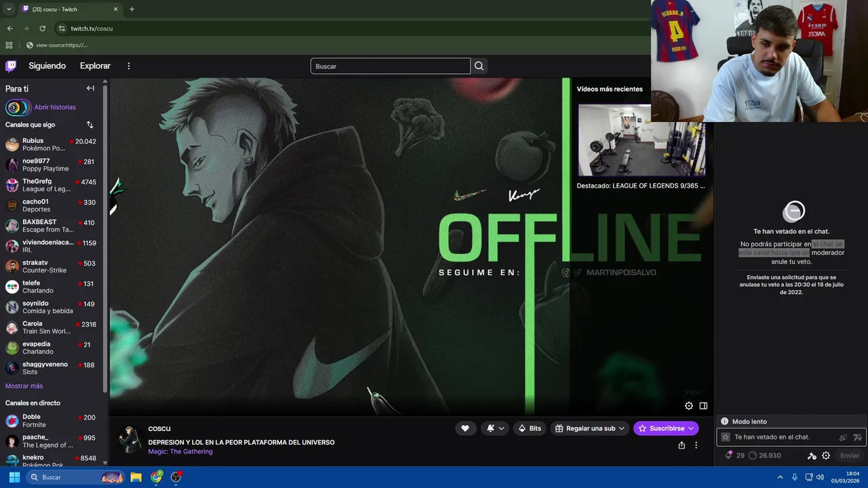Collapse the Para ti sidebar arrow
The height and width of the screenshot is (488, 868).
coord(90,88)
